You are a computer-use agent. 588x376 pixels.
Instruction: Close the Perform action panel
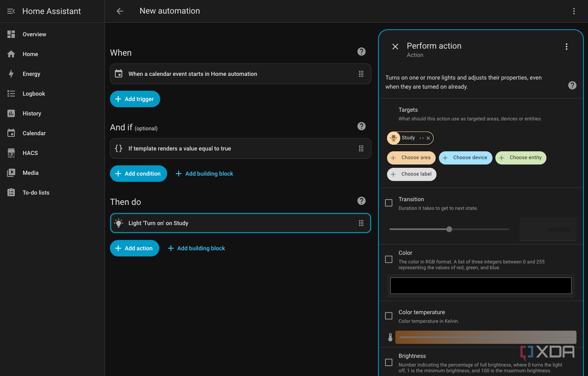(x=395, y=47)
